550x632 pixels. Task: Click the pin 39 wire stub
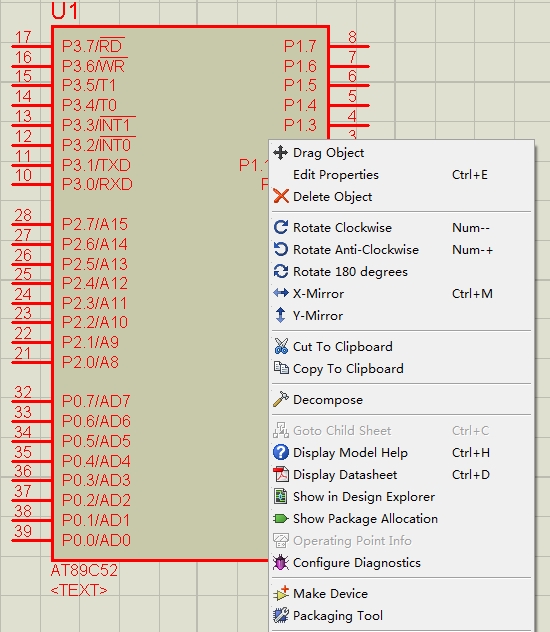click(32, 540)
